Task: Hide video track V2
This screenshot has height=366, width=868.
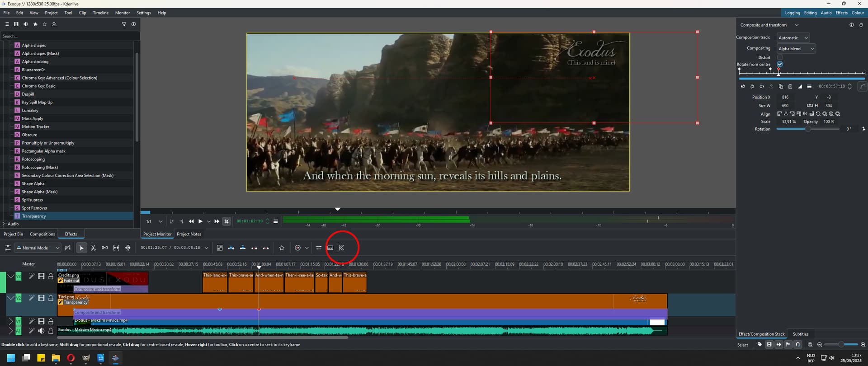Action: click(41, 298)
